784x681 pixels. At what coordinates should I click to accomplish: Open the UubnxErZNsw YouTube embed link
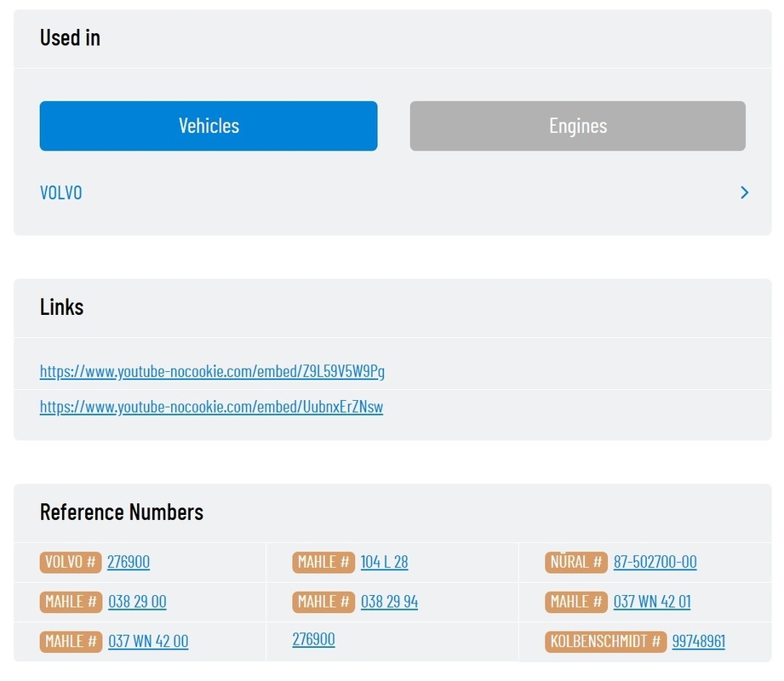click(211, 407)
